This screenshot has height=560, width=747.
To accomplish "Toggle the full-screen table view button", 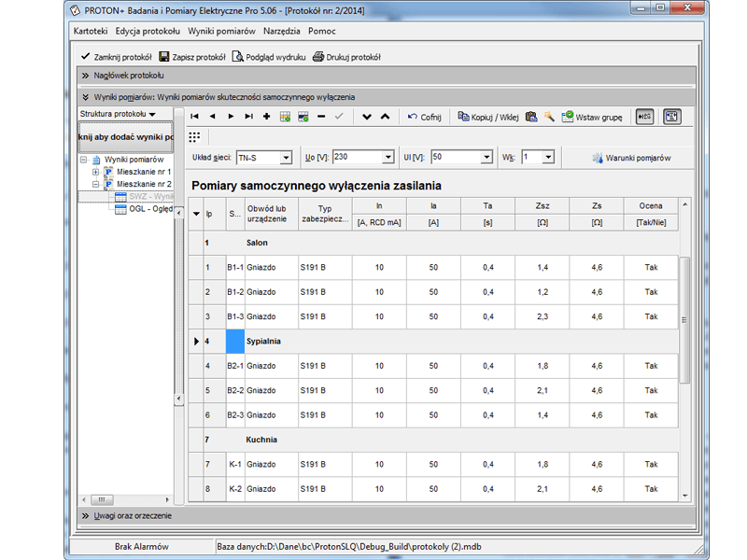I will (671, 117).
